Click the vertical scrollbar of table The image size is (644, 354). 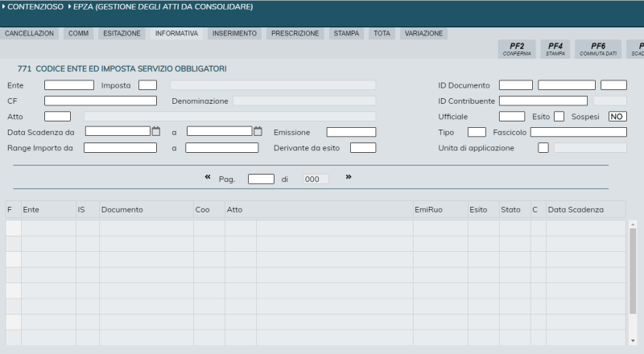click(x=633, y=272)
